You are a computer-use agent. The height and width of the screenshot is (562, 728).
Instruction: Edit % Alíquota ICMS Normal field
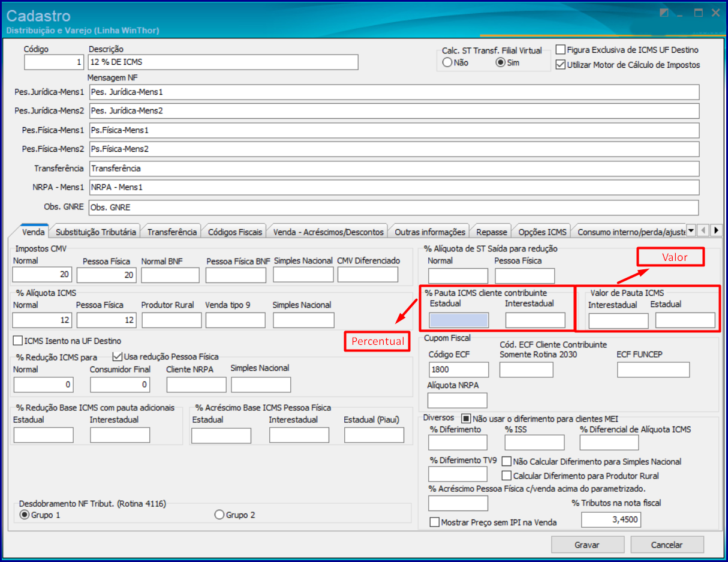[42, 320]
